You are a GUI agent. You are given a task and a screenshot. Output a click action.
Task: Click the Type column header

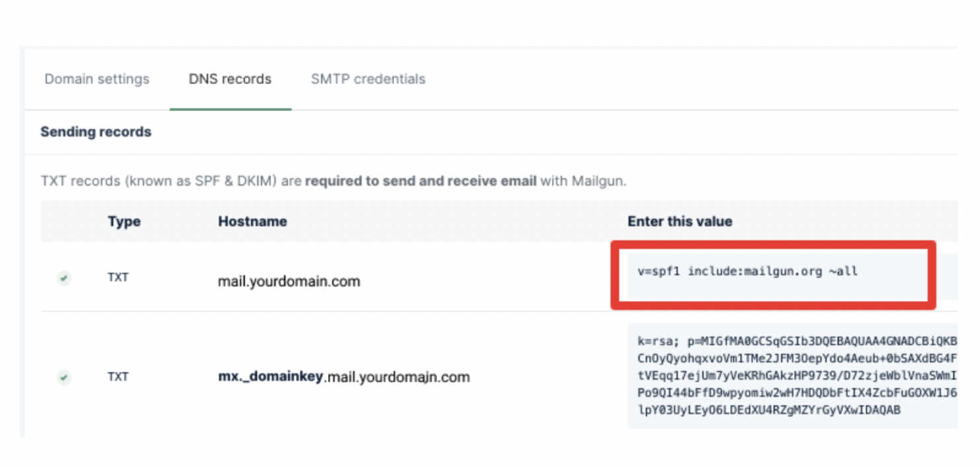pos(124,222)
